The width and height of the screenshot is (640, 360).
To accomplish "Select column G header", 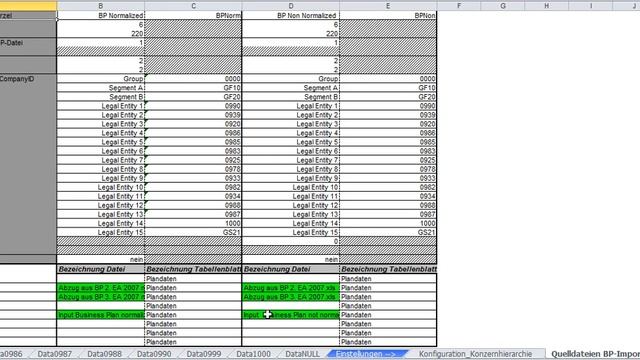I will coord(503,6).
